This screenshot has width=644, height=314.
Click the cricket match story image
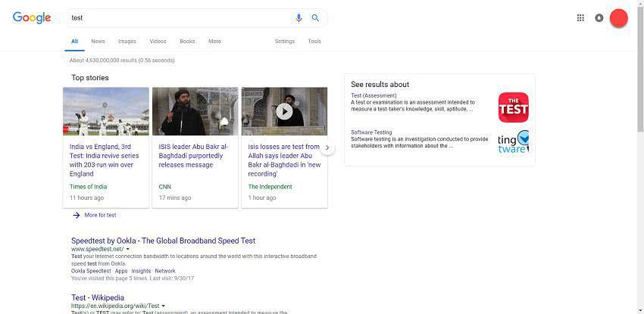[106, 111]
